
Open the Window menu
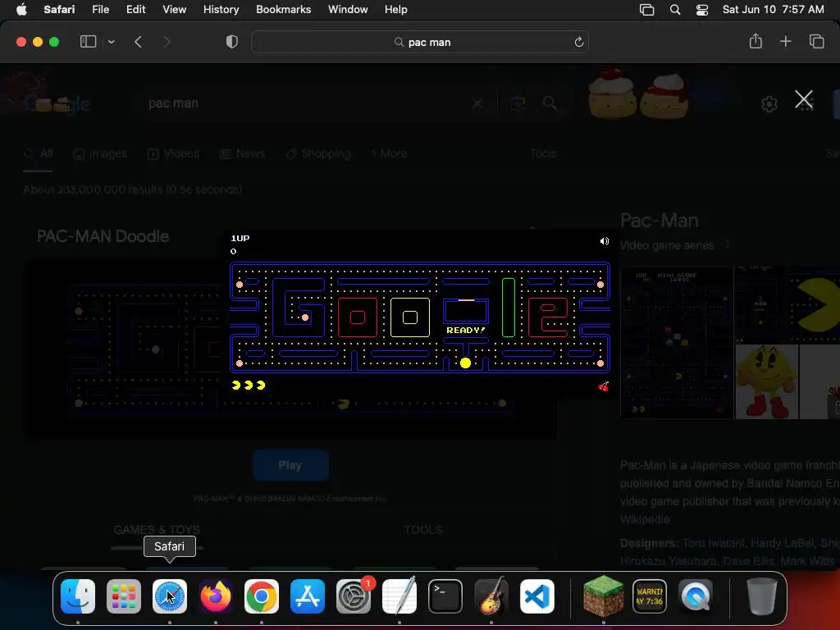[x=348, y=9]
